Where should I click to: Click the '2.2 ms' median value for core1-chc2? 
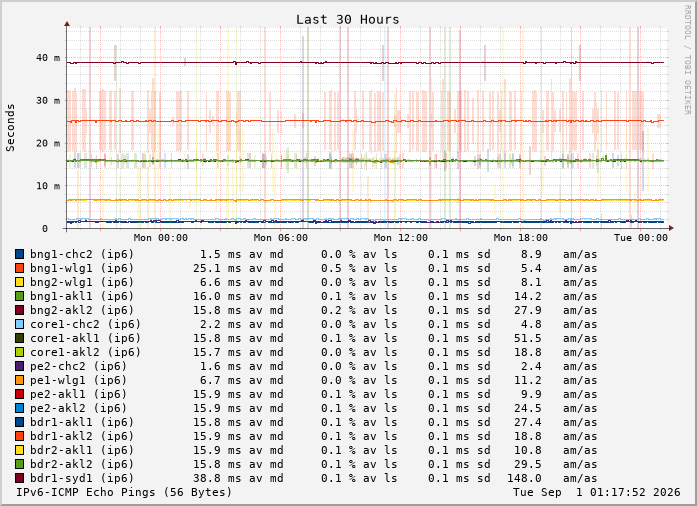220,324
